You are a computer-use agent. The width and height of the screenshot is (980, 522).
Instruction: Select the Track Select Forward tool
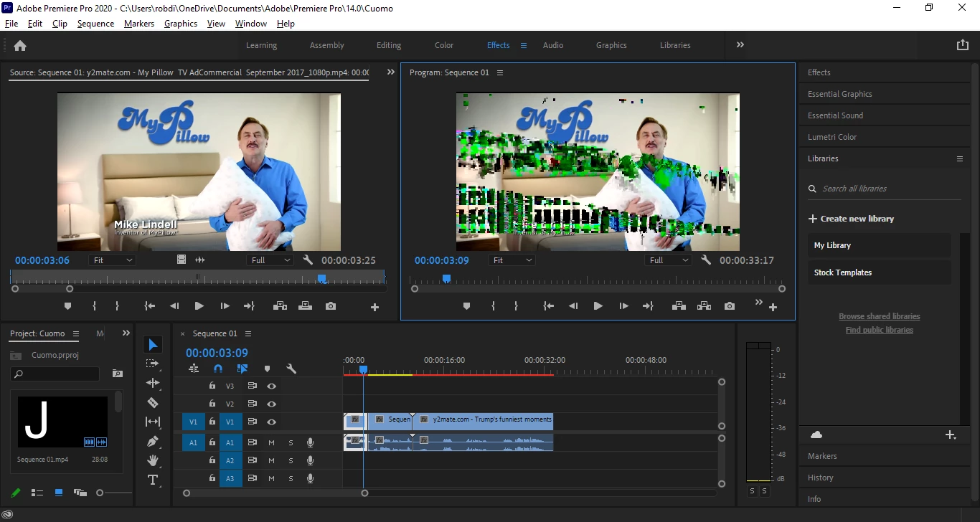[x=153, y=364]
